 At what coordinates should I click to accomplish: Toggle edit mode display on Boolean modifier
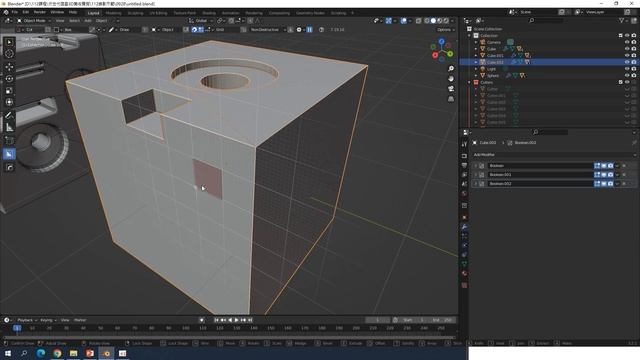click(x=597, y=166)
